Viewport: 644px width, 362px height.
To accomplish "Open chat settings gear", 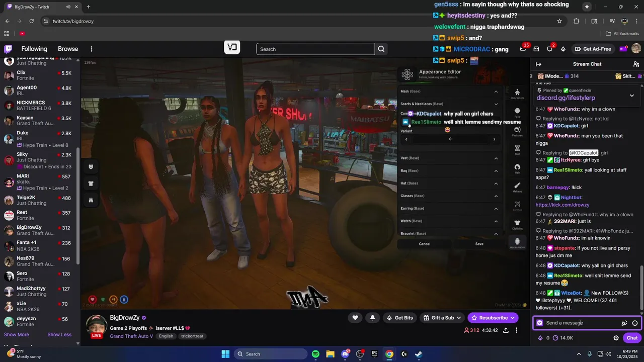I will (616, 338).
